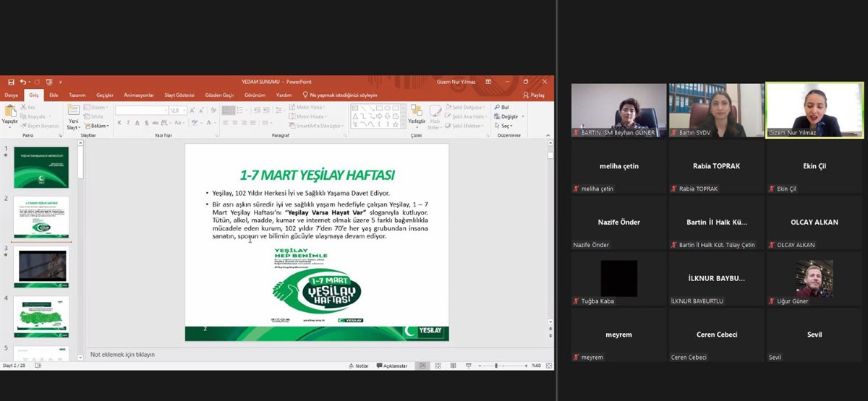Switch to Slayt Gösterisi ribbon tab
Screen dimensions: 868x401
(179, 95)
